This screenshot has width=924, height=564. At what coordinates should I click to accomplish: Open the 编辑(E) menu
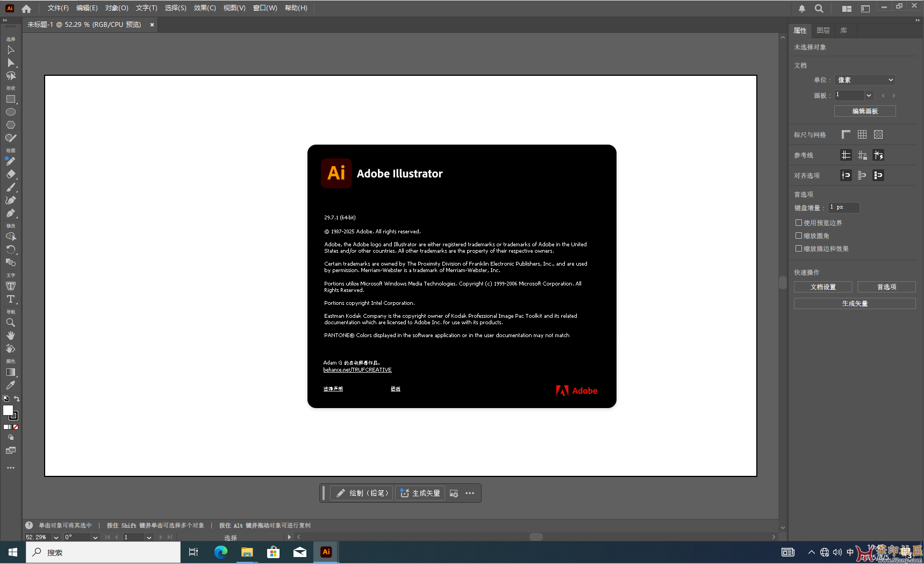pyautogui.click(x=87, y=8)
